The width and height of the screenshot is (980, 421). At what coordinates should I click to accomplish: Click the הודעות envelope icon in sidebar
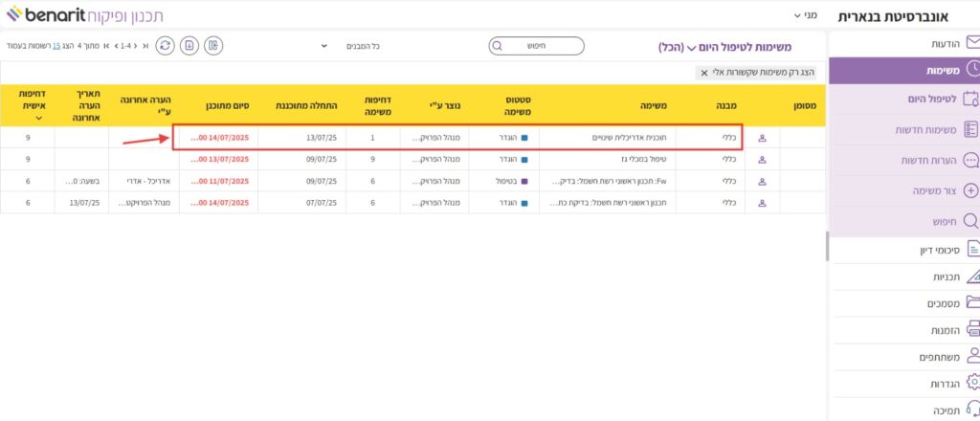[x=972, y=43]
